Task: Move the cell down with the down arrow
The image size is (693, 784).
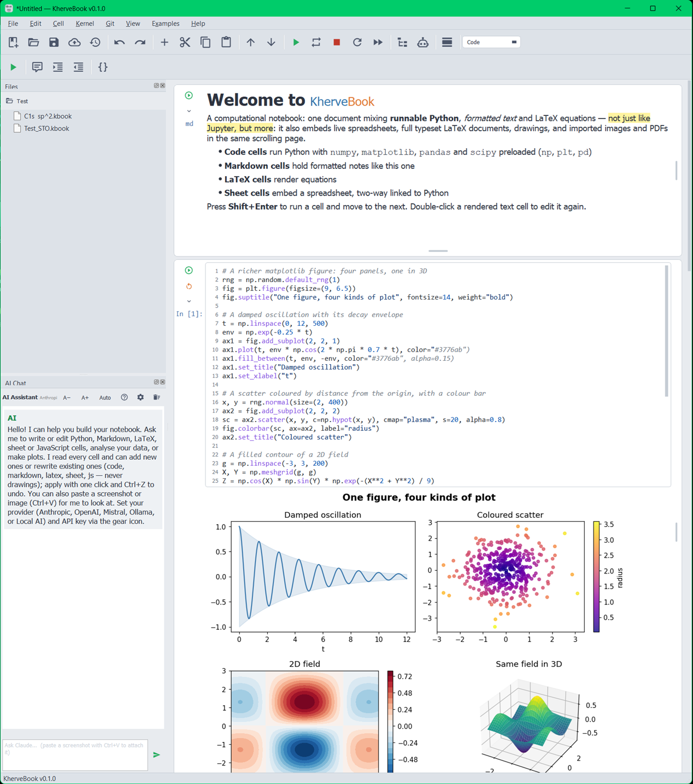Action: pyautogui.click(x=271, y=42)
